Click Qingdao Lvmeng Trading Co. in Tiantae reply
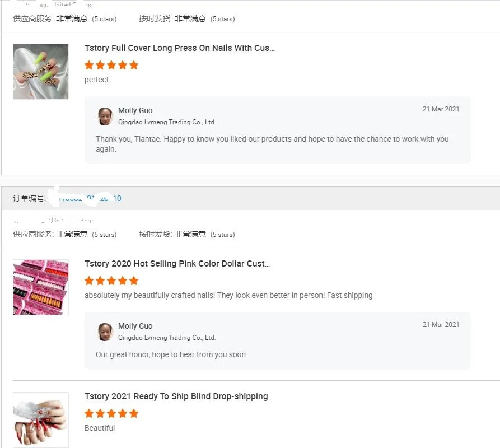The image size is (500, 448). pos(166,122)
